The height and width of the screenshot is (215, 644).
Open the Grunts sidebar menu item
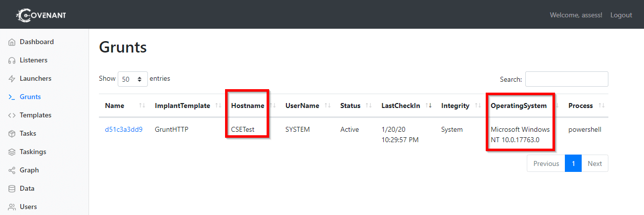coord(30,97)
